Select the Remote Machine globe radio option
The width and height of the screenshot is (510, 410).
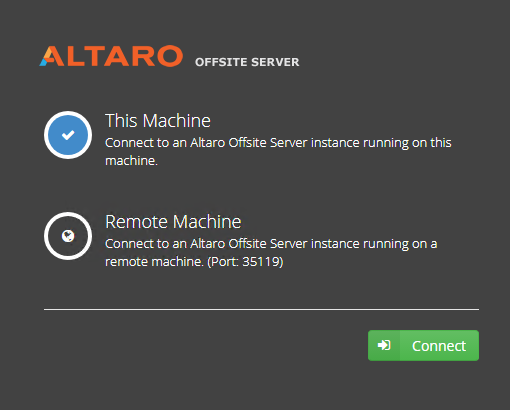(68, 236)
